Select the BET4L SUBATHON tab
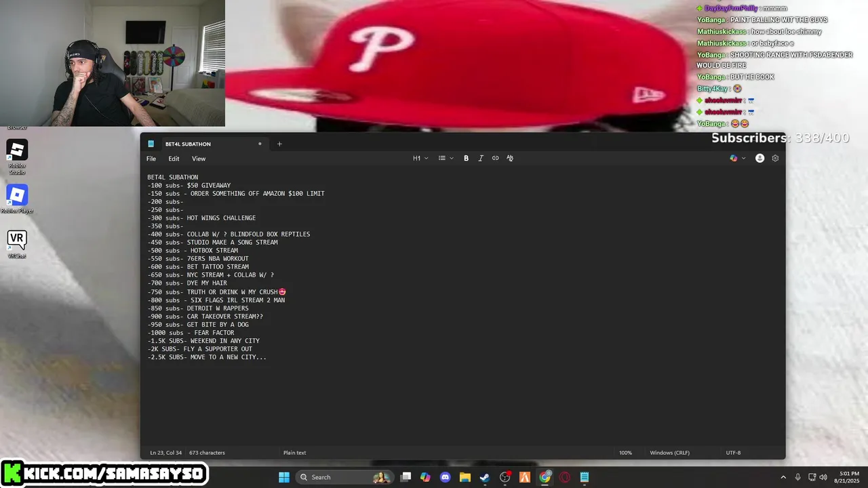The image size is (868, 488). click(188, 144)
